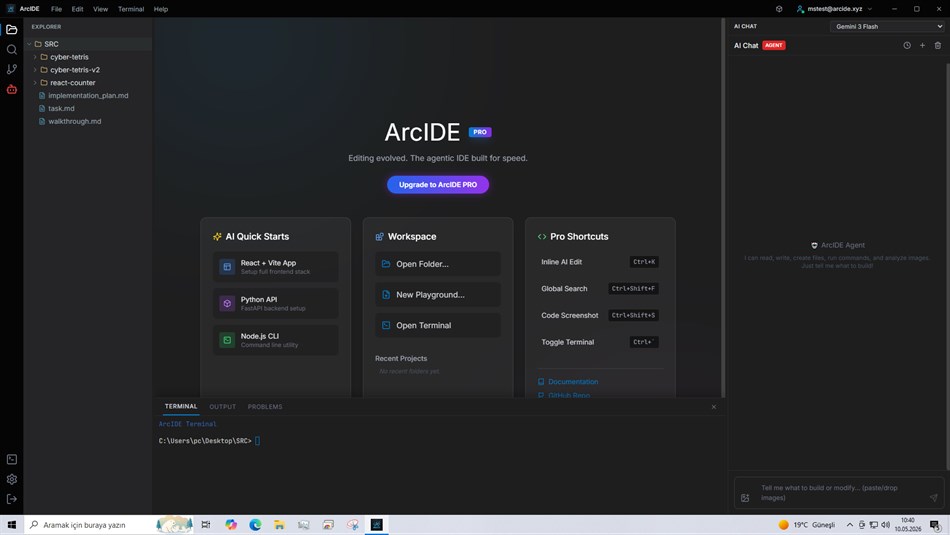950x535 pixels.
Task: Open the Search icon in activity bar
Action: click(12, 50)
